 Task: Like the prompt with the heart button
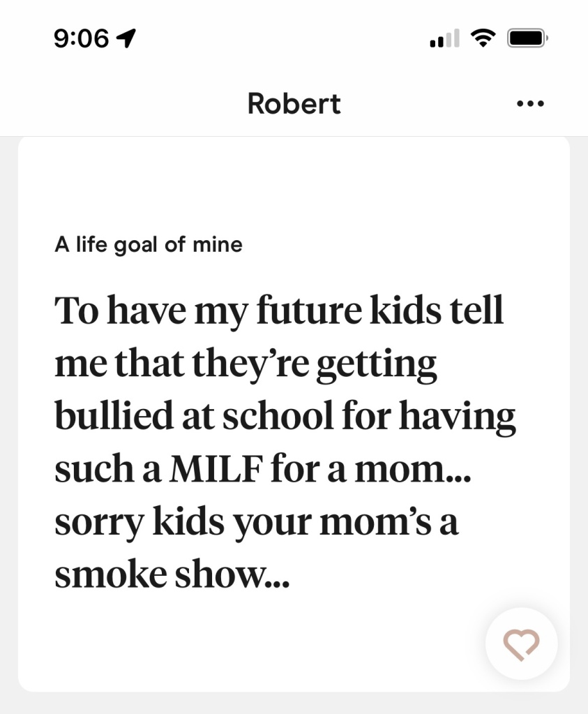pos(522,644)
